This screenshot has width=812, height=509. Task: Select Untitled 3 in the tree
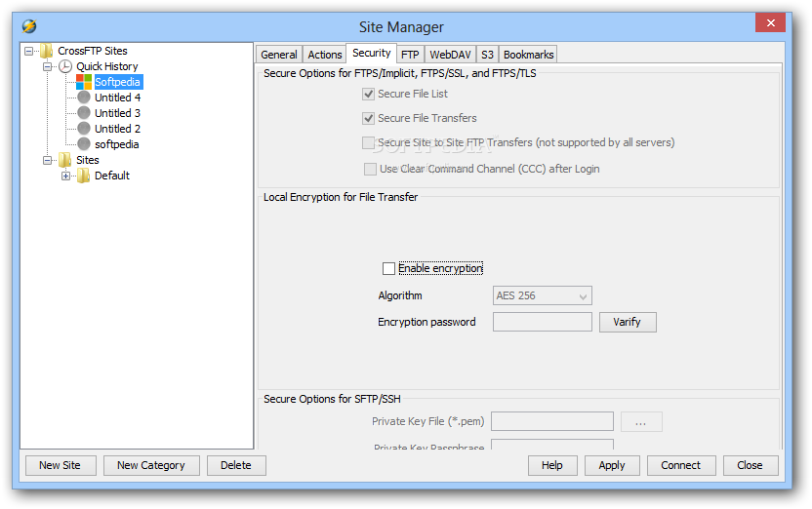click(x=117, y=113)
